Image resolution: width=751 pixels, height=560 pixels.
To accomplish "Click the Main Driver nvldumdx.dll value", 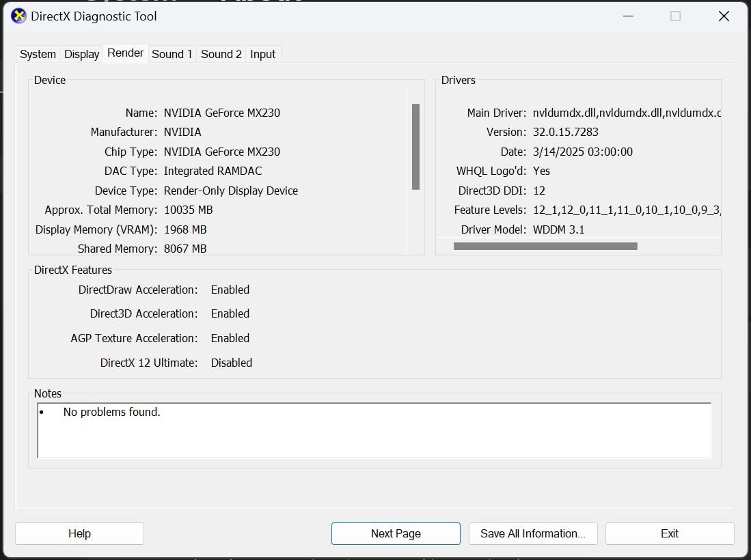I will (x=627, y=113).
